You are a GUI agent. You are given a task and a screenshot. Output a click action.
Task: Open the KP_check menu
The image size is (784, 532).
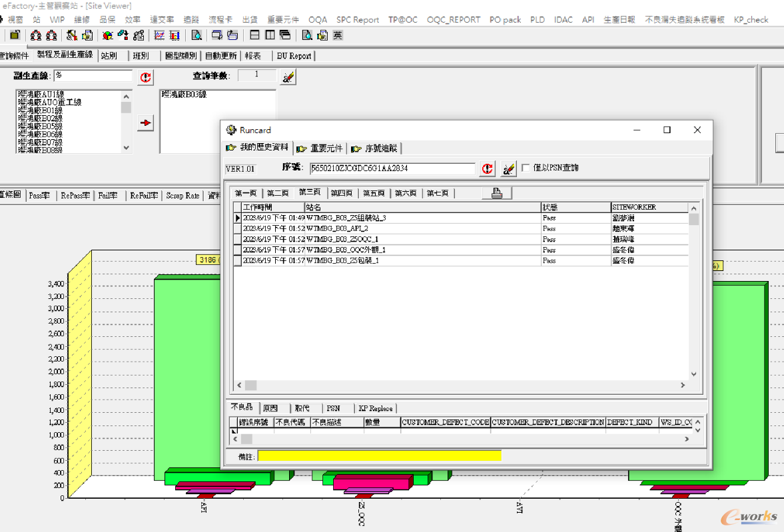[x=751, y=19]
